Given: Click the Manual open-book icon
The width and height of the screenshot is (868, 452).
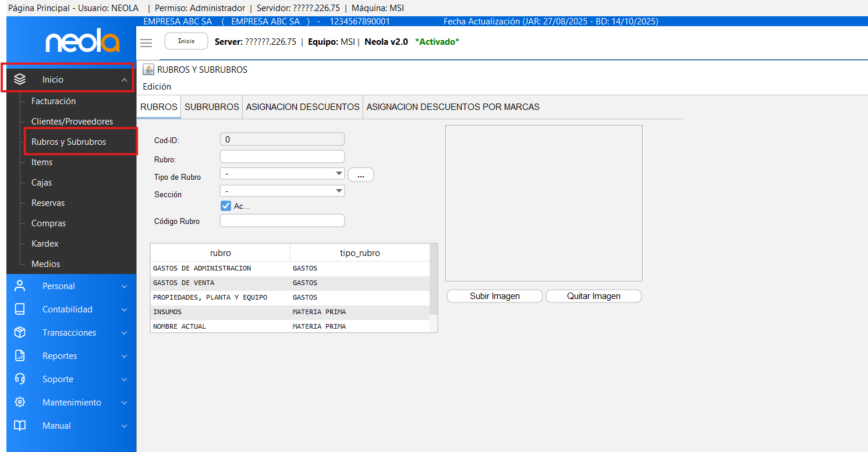Looking at the screenshot, I should click(20, 425).
